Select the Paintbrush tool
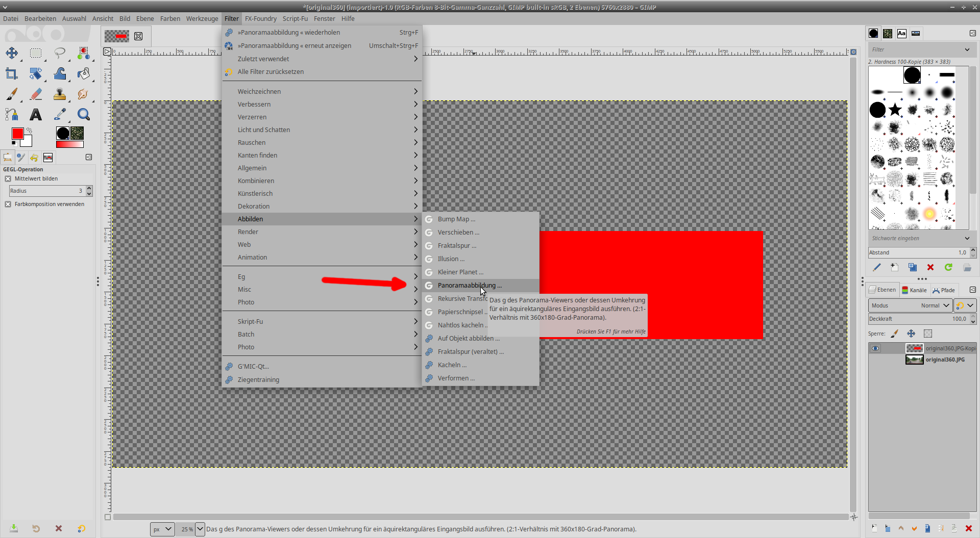The image size is (980, 538). [11, 94]
